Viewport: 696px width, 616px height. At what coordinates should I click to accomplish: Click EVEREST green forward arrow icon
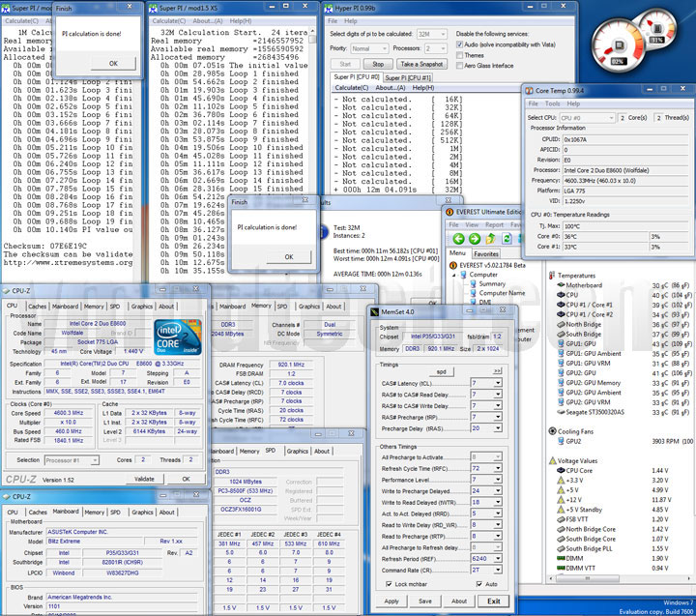pyautogui.click(x=475, y=239)
